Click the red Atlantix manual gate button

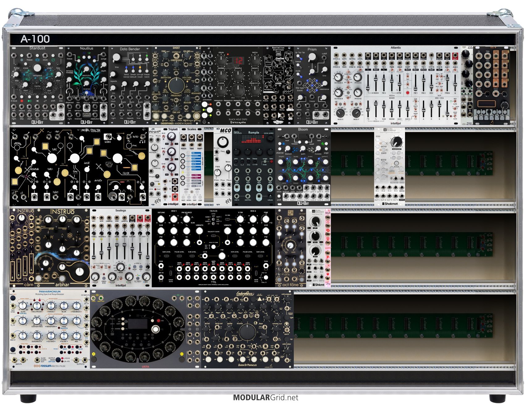point(407,93)
